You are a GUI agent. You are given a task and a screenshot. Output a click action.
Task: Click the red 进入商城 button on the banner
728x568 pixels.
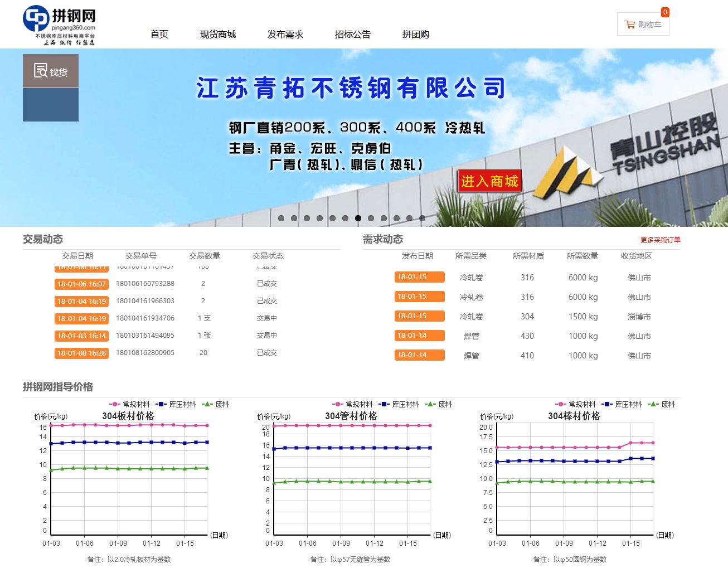pyautogui.click(x=489, y=181)
